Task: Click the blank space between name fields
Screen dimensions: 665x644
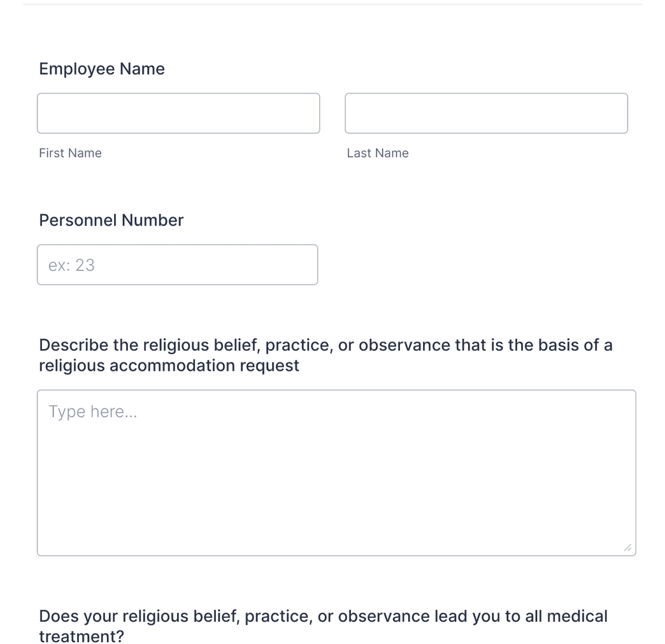Action: coord(332,113)
